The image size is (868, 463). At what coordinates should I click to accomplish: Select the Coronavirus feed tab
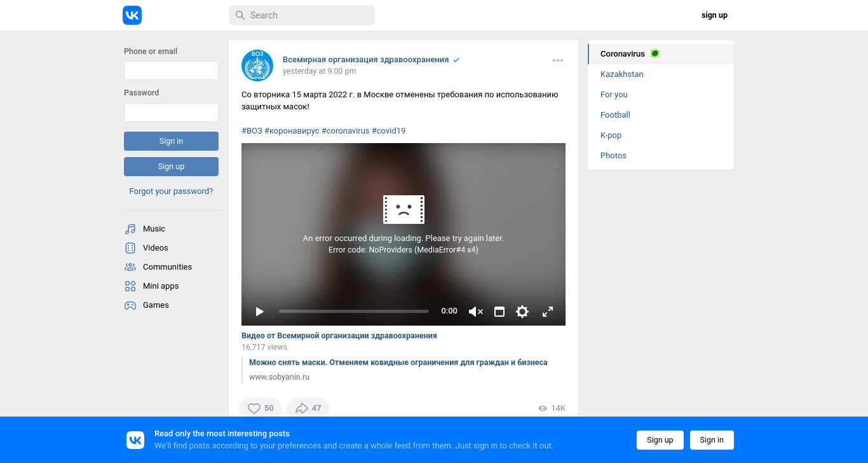click(x=661, y=54)
